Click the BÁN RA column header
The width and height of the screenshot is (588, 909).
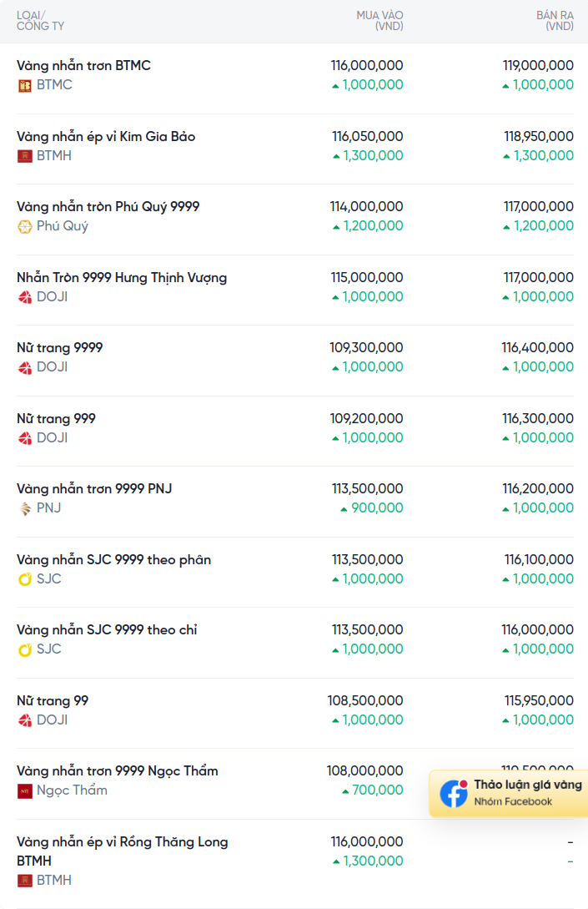click(554, 21)
